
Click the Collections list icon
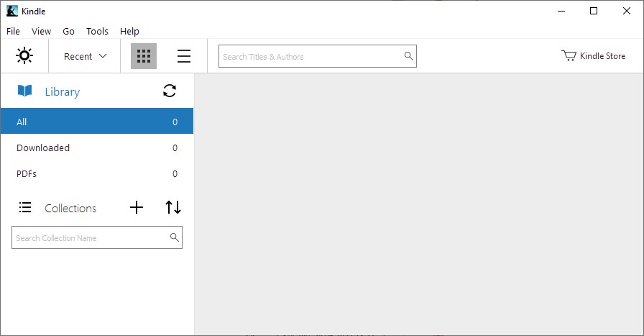[25, 208]
